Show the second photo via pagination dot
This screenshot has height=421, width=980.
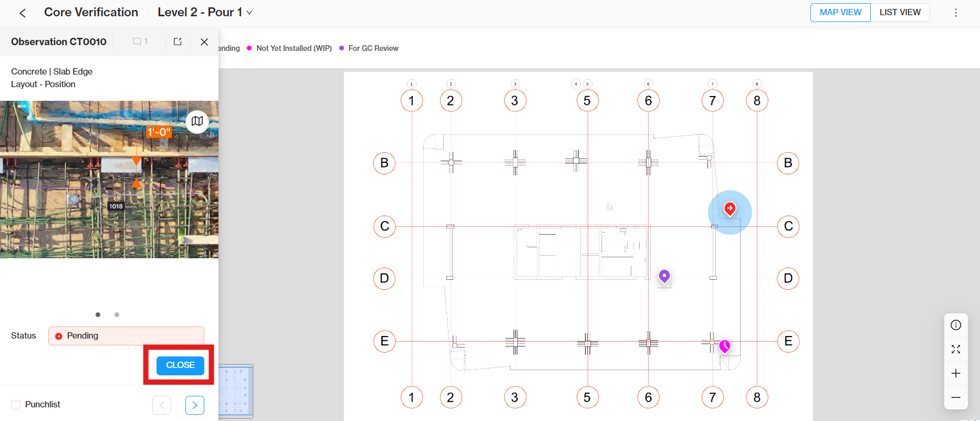point(117,314)
